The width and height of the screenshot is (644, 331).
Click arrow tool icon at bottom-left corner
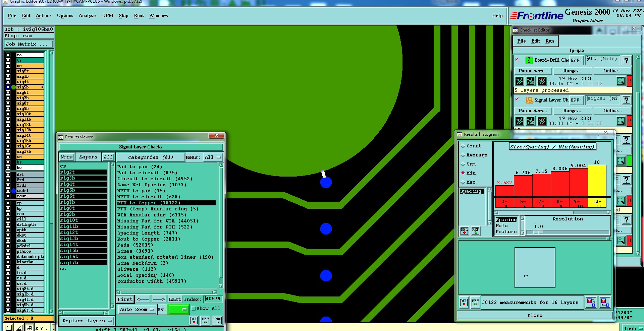pyautogui.click(x=8, y=328)
